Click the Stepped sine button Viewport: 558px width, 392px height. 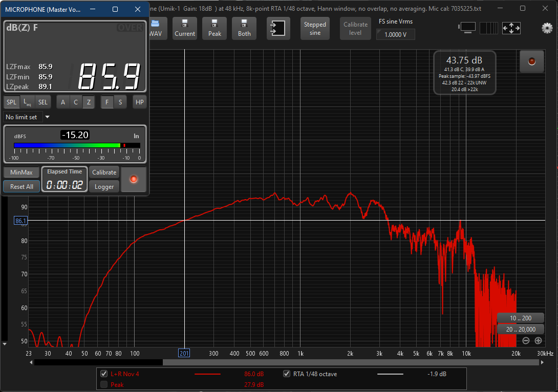pyautogui.click(x=315, y=28)
